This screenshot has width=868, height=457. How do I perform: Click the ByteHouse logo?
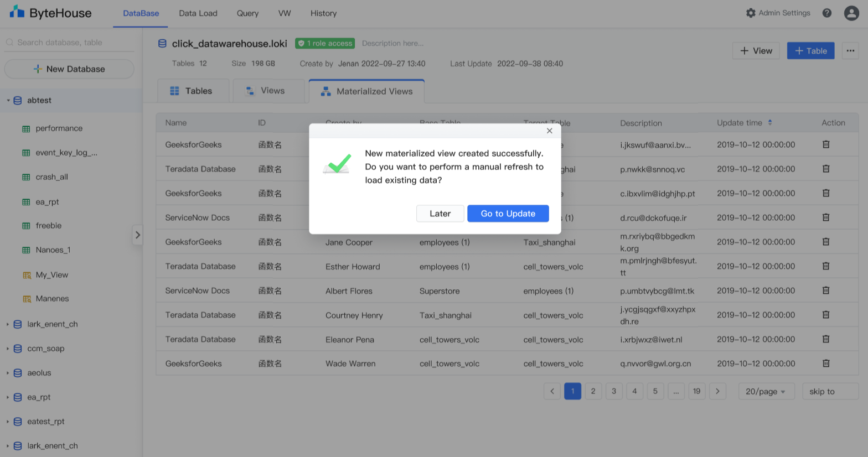pos(50,13)
